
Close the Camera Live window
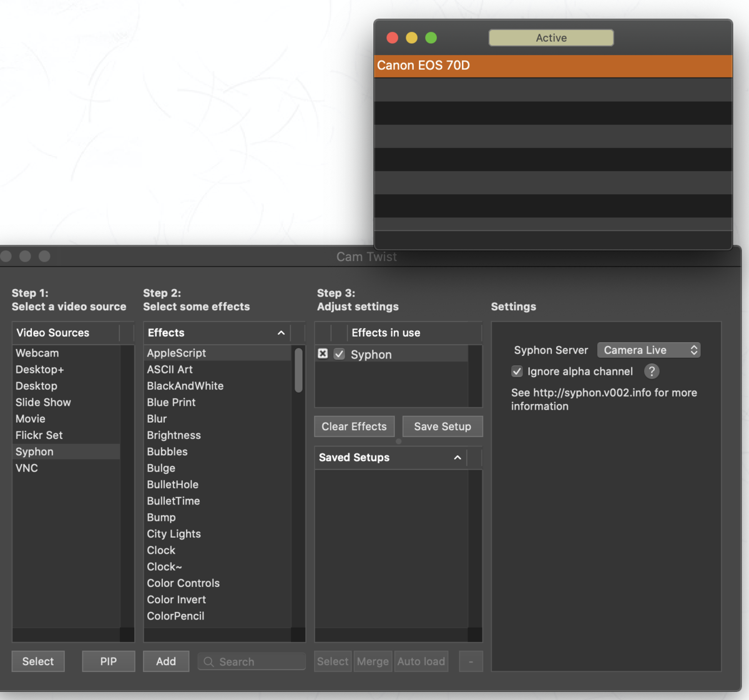[x=393, y=38]
